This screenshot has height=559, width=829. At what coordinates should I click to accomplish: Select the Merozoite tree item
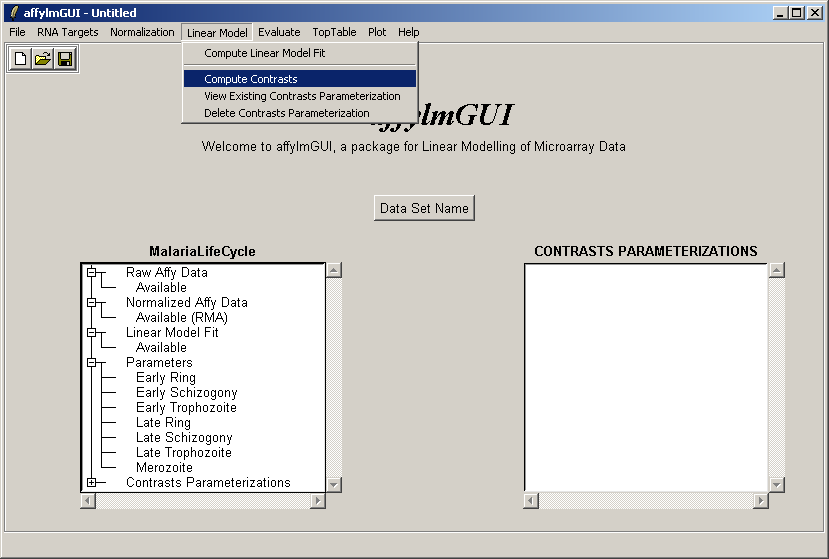click(x=164, y=468)
